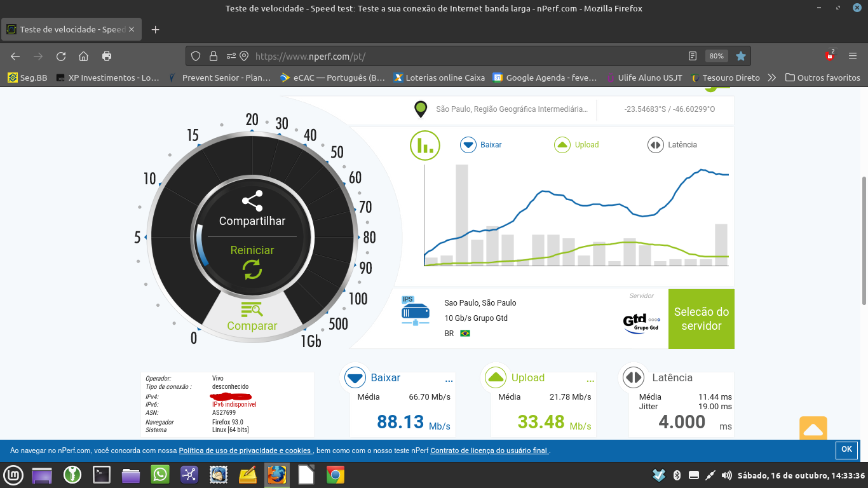The image size is (868, 488).
Task: View site security padlock info
Action: 213,56
